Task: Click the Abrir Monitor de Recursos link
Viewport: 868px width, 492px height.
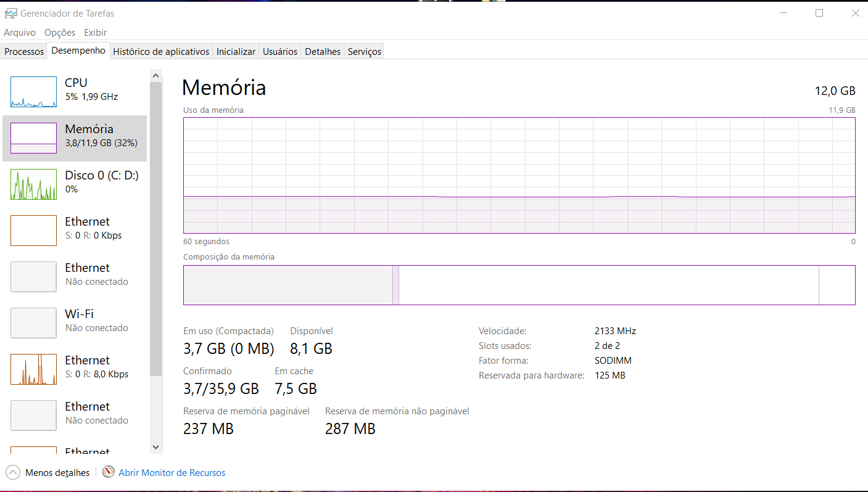Action: pyautogui.click(x=172, y=473)
